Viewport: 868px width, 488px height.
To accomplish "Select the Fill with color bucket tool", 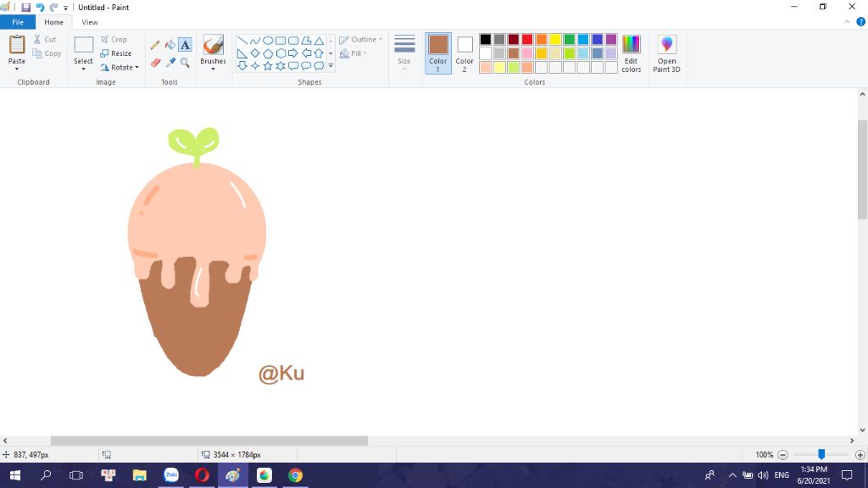I will [x=170, y=45].
